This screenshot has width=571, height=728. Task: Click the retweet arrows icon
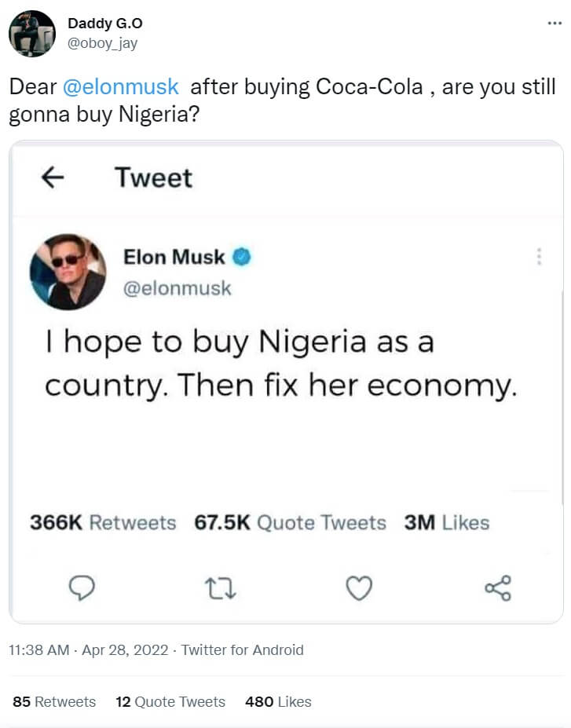pos(220,587)
